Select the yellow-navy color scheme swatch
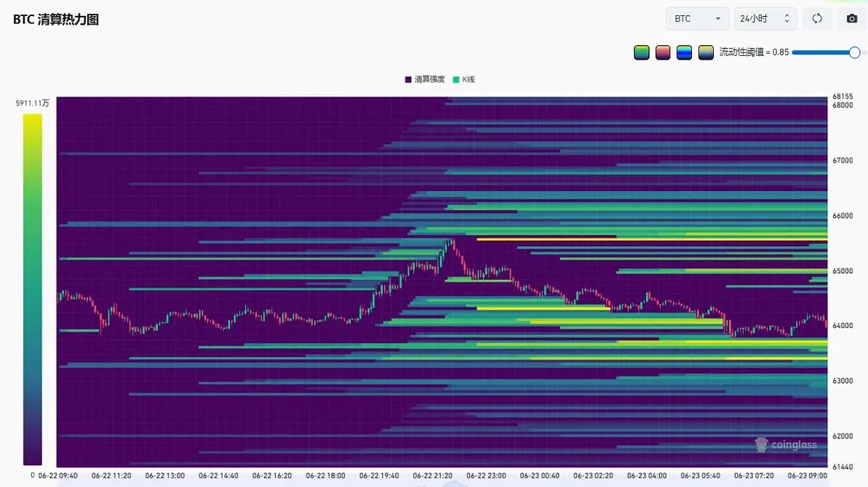Image resolution: width=868 pixels, height=487 pixels. click(706, 52)
